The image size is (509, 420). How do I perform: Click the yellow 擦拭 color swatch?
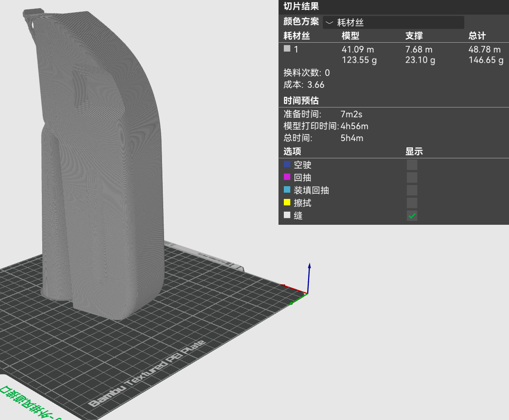coord(287,202)
